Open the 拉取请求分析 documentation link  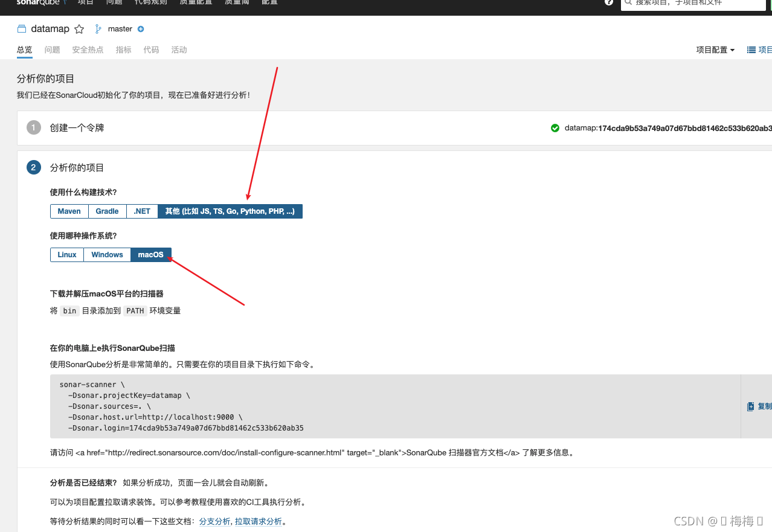[x=259, y=522]
